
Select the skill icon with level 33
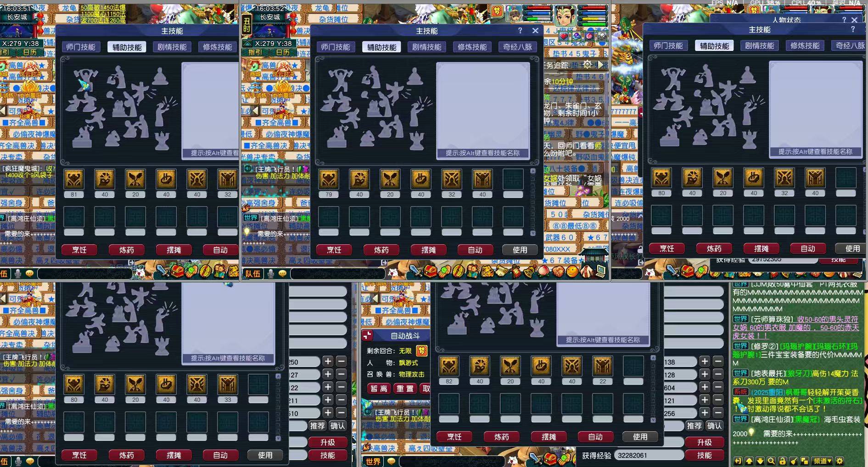pyautogui.click(x=228, y=384)
